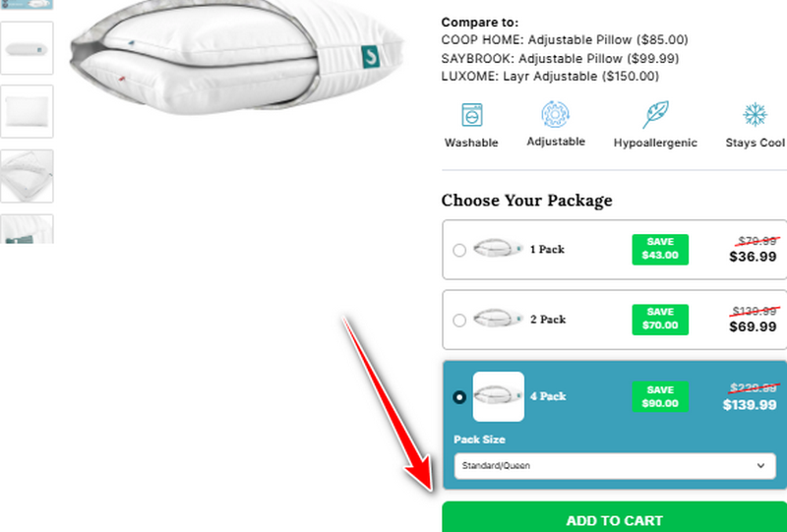The width and height of the screenshot is (787, 532).
Task: Select the 2 Pack radio button
Action: point(459,321)
